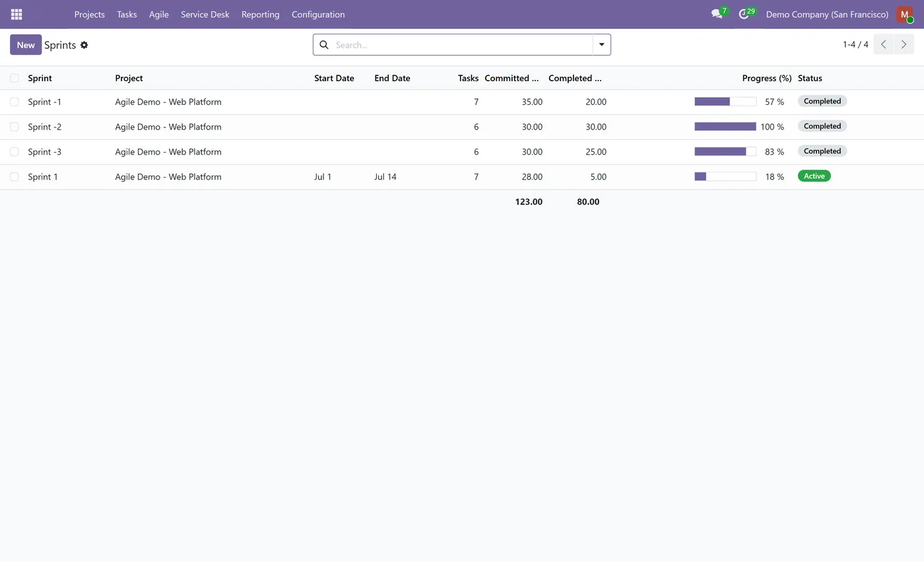Image resolution: width=924 pixels, height=562 pixels.
Task: Click the gear icon beside Sprints
Action: 84,45
